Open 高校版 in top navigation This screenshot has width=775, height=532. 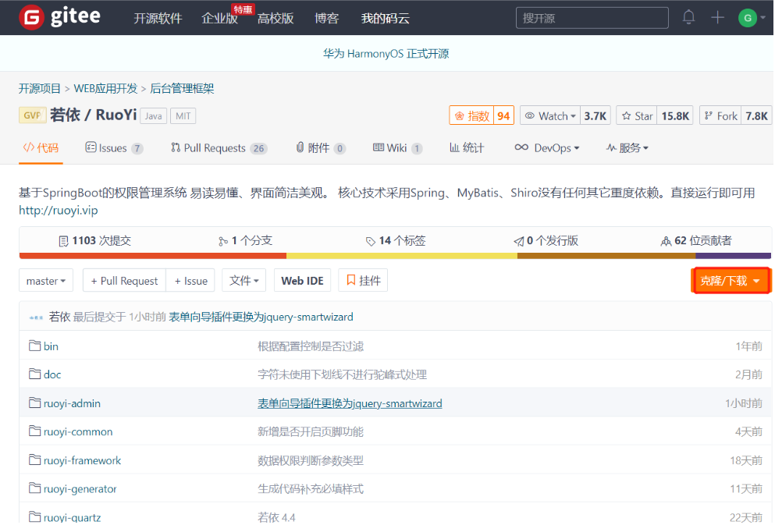point(276,18)
